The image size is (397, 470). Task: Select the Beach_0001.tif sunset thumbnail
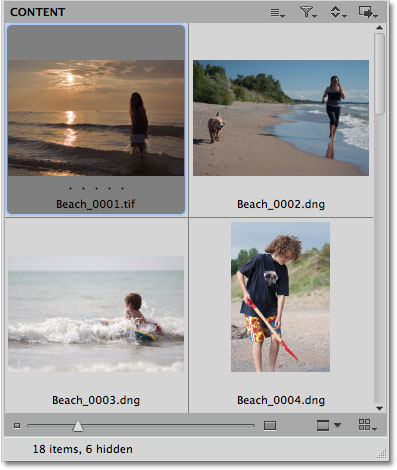[x=96, y=118]
